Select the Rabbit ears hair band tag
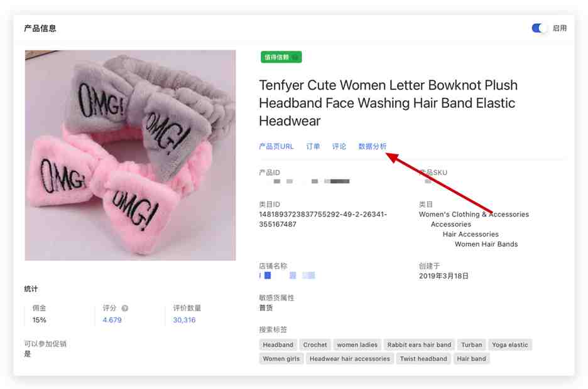Image resolution: width=588 pixels, height=389 pixels. tap(419, 345)
